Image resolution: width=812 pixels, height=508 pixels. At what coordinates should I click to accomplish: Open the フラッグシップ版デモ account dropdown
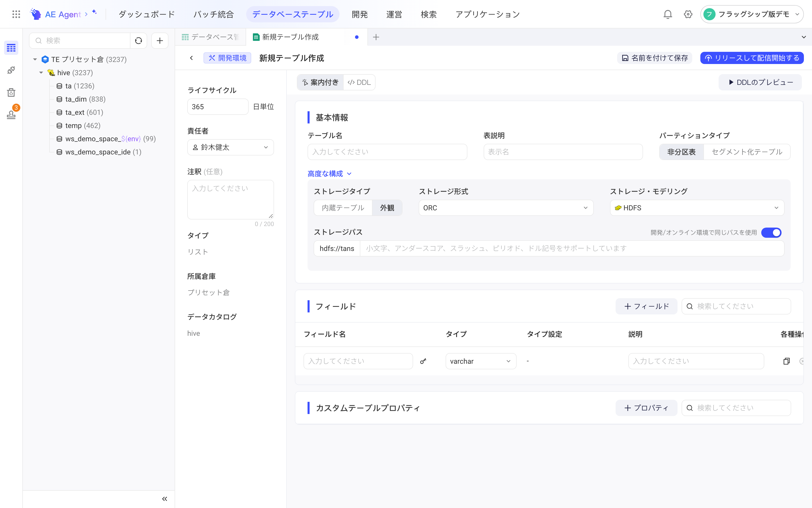[752, 14]
